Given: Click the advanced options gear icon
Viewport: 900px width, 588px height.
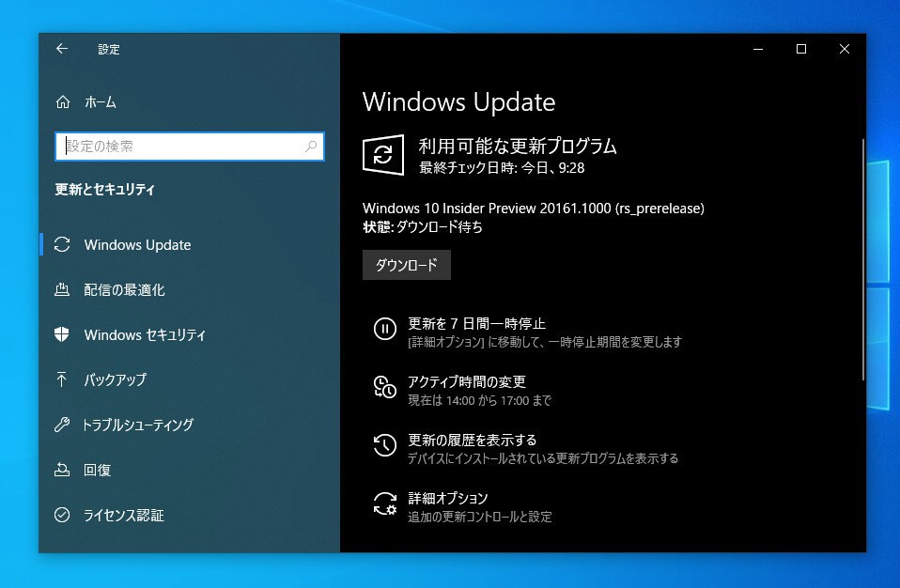Looking at the screenshot, I should [x=385, y=503].
